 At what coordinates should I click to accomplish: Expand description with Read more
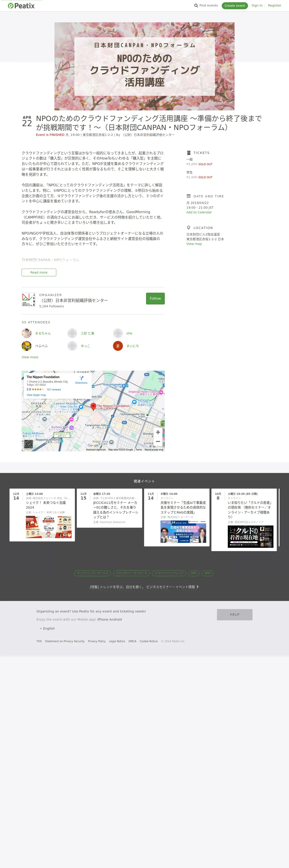39,272
